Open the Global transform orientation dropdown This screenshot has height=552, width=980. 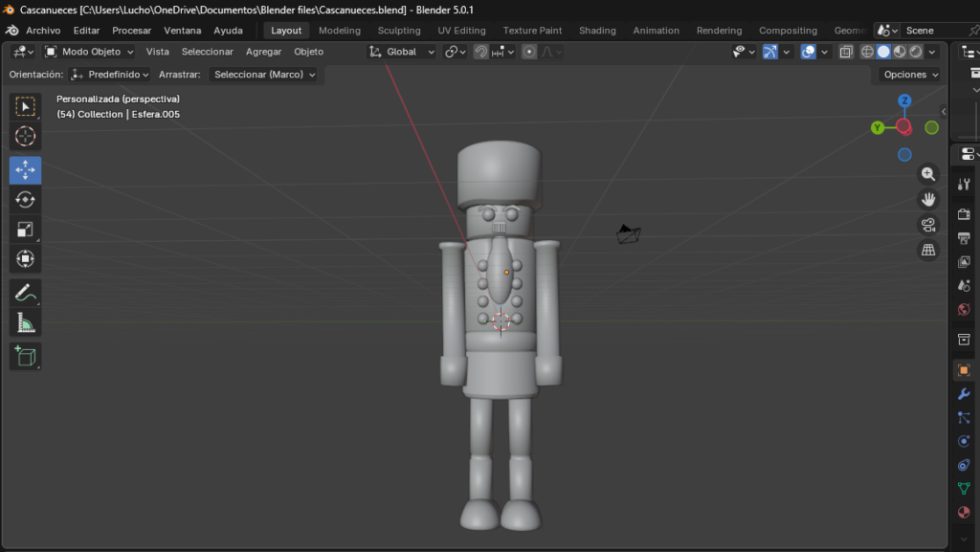(x=400, y=51)
